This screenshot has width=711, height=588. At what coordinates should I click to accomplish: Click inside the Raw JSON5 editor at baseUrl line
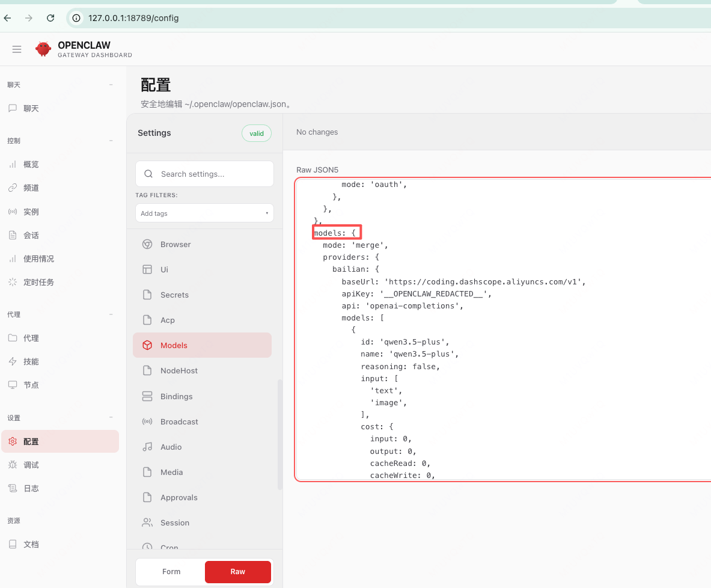463,282
